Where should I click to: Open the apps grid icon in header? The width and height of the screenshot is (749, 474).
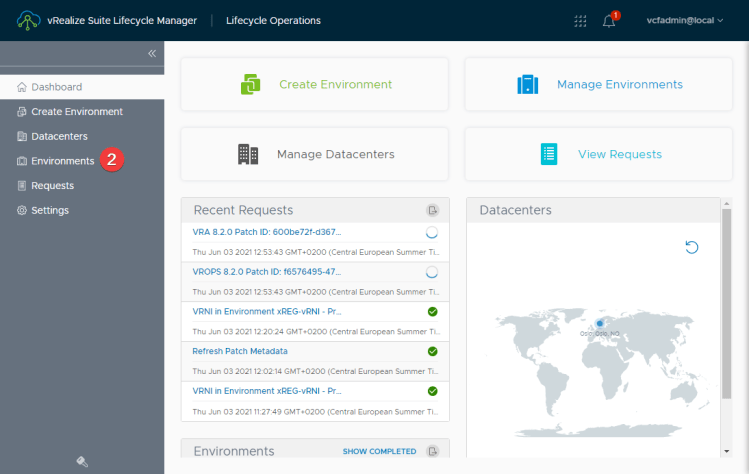coord(580,21)
